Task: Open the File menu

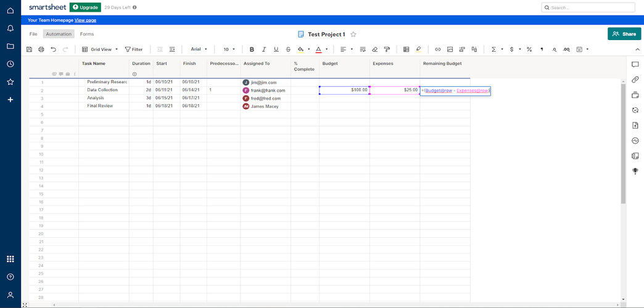Action: tap(33, 34)
